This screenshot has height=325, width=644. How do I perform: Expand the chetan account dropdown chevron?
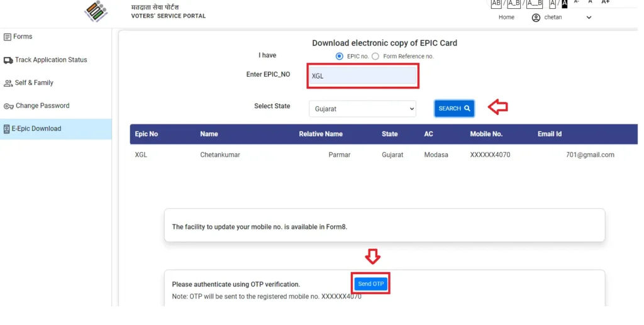click(589, 18)
